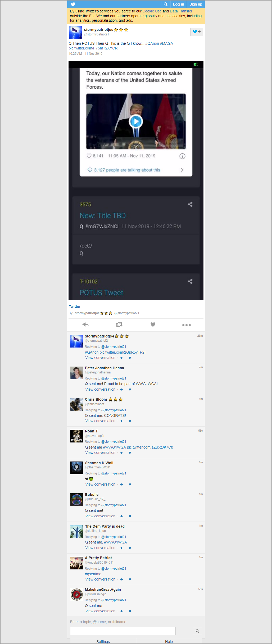Viewport: 272px width, 644px height.
Task: Open search with the magnifier icon in header
Action: tap(166, 4)
